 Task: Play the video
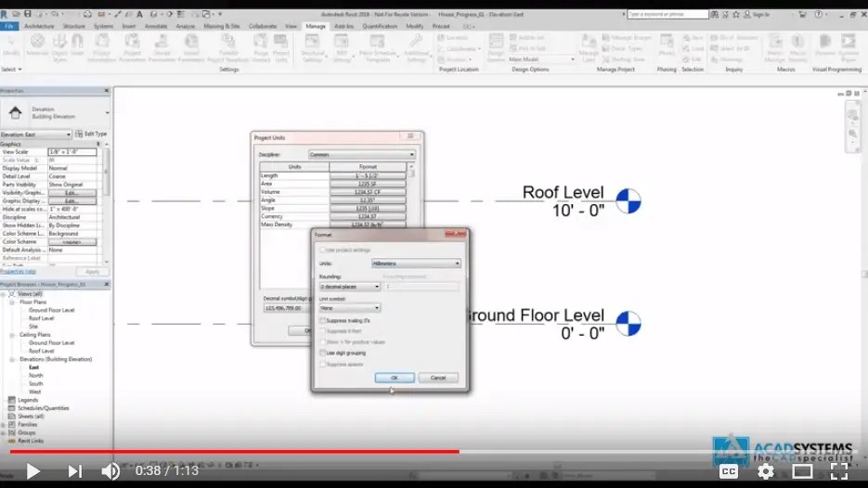tap(32, 471)
